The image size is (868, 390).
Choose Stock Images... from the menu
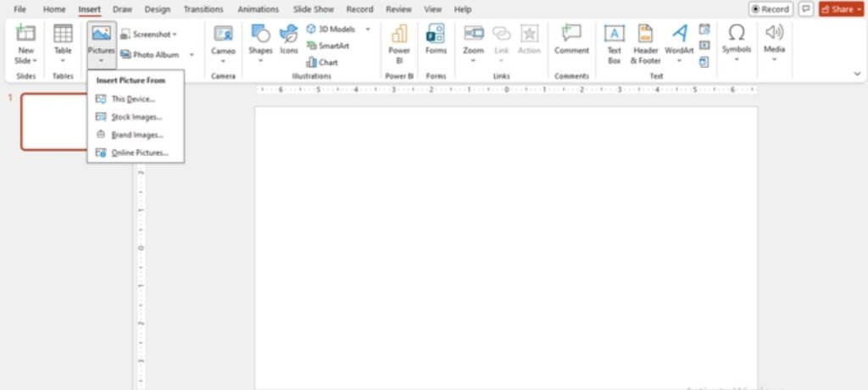(x=136, y=117)
